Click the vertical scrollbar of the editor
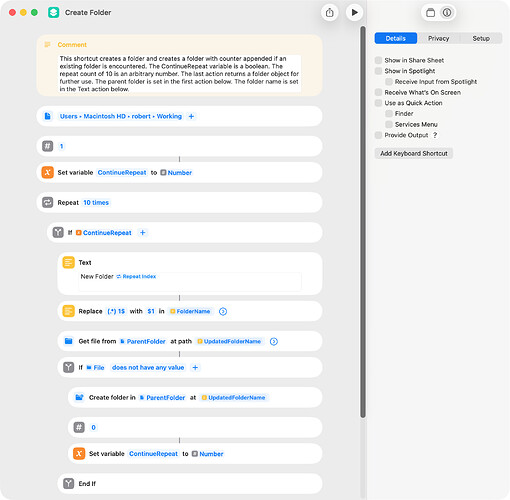 pyautogui.click(x=363, y=222)
